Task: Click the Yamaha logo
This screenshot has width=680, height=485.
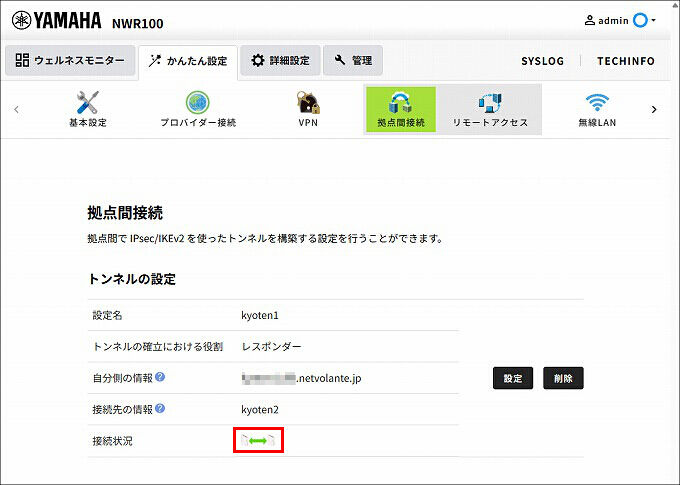Action: (x=56, y=20)
